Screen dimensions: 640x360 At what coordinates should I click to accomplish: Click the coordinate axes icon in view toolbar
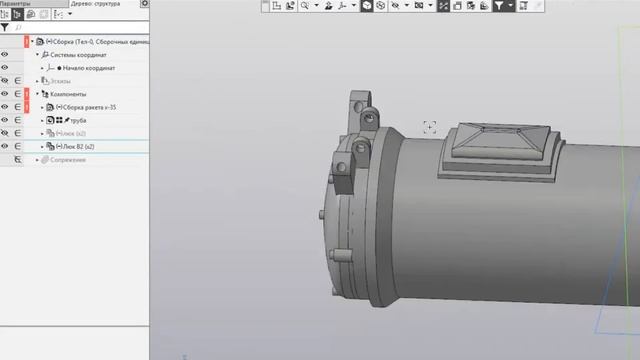pyautogui.click(x=276, y=6)
